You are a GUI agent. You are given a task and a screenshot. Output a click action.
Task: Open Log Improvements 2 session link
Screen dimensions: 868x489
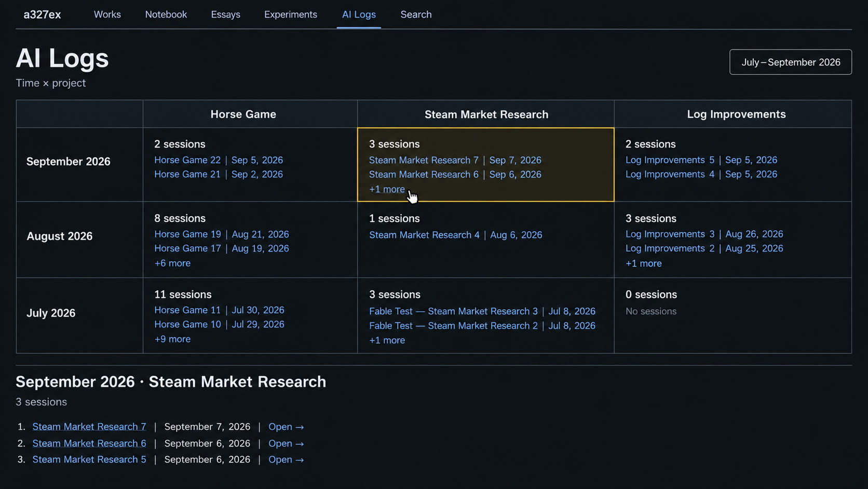tap(704, 248)
